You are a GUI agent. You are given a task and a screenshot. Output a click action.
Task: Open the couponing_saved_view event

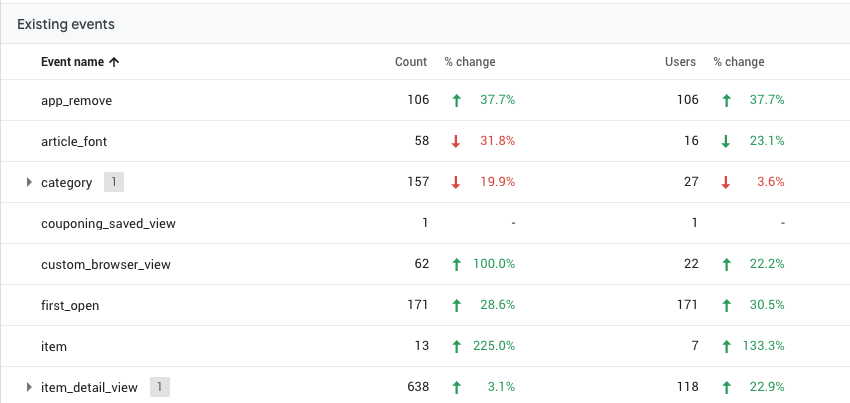(x=108, y=223)
